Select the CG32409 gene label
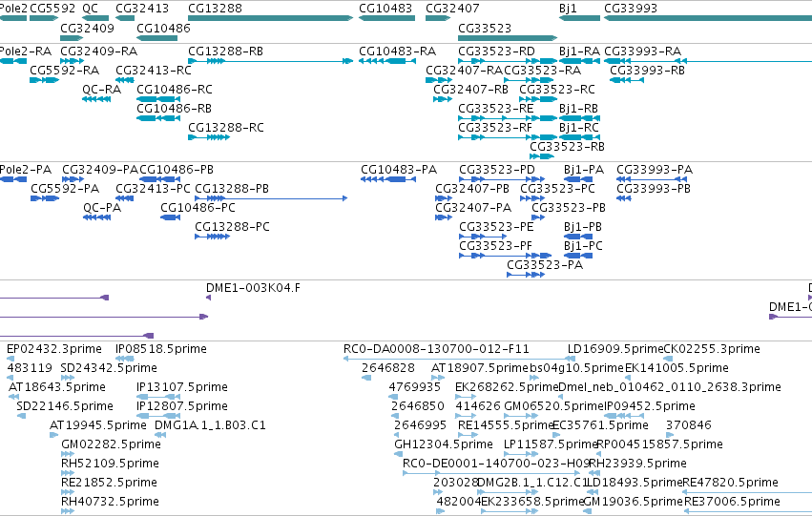The image size is (812, 516). (87, 28)
